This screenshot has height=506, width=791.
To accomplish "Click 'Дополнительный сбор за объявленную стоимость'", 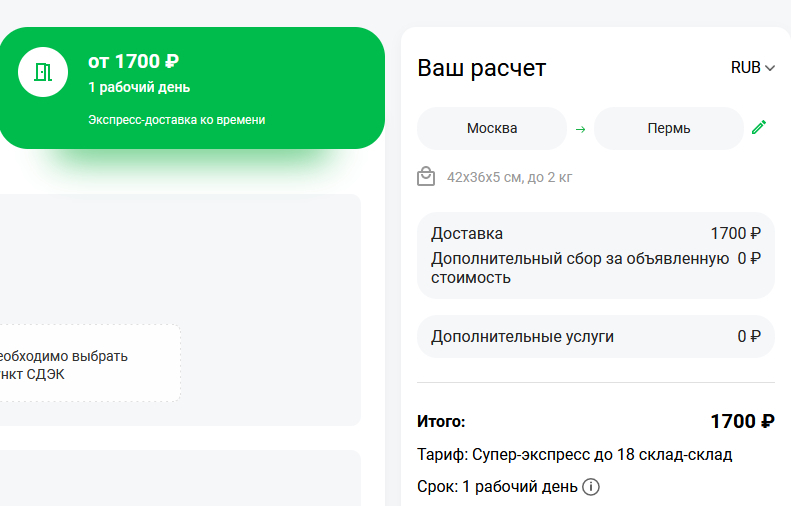I will (x=580, y=268).
